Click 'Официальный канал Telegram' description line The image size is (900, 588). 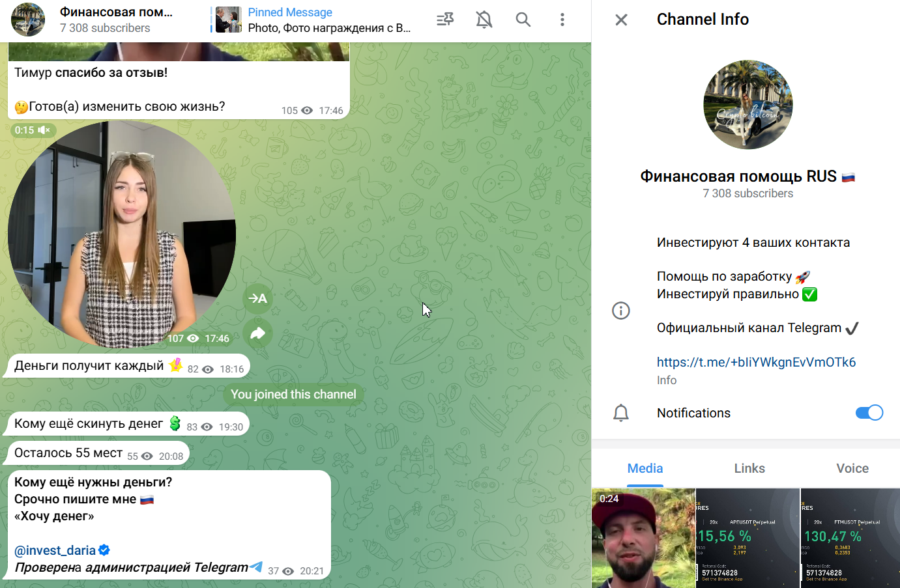click(x=757, y=328)
